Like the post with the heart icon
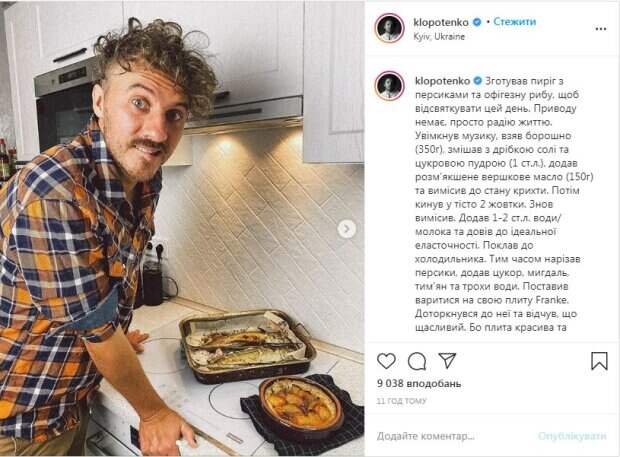The height and width of the screenshot is (457, 620). [x=386, y=361]
